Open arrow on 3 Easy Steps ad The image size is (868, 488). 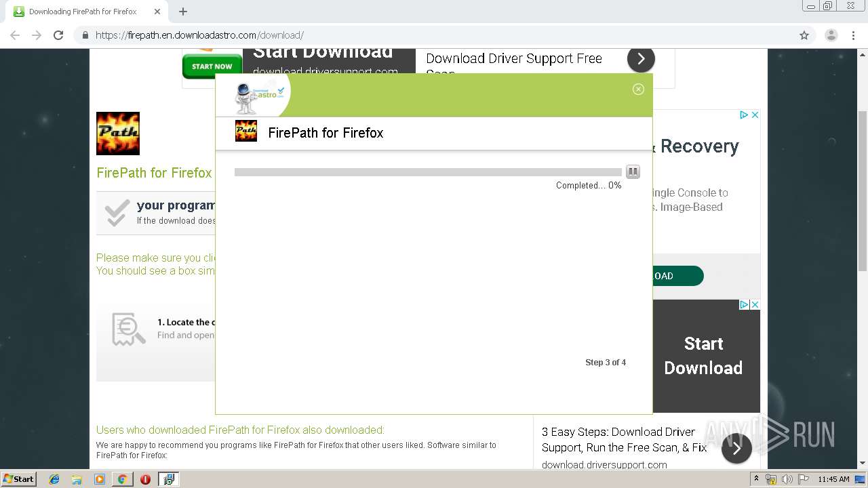coord(736,448)
